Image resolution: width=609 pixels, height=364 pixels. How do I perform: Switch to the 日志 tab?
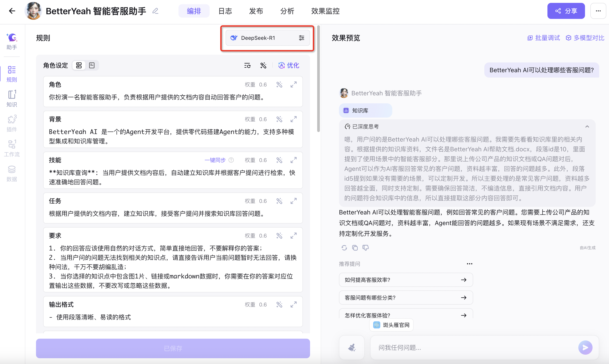click(225, 11)
